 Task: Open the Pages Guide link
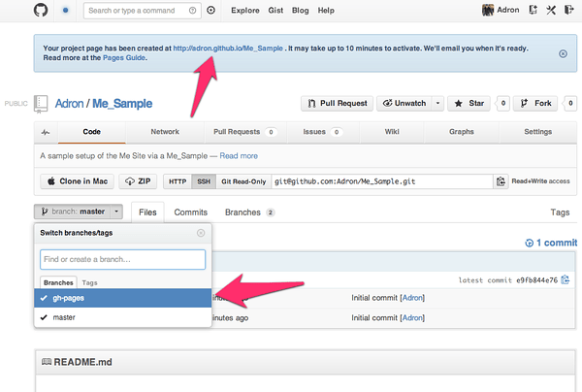124,58
